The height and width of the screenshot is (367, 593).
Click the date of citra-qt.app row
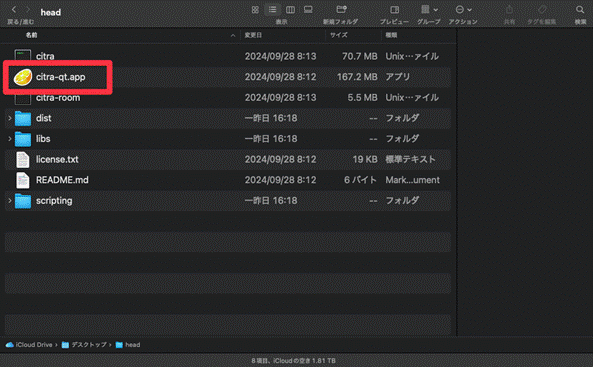280,77
